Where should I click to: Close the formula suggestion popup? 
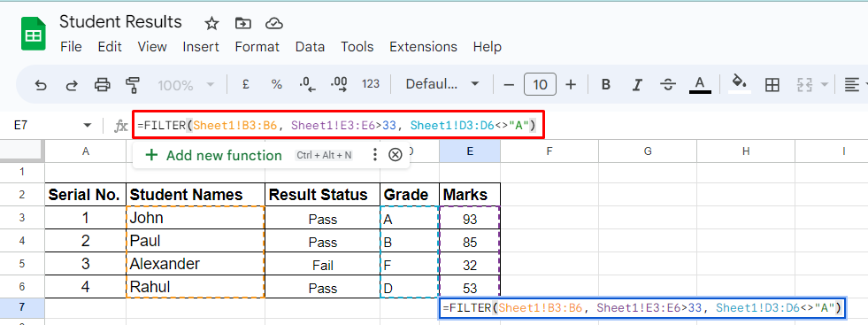395,155
